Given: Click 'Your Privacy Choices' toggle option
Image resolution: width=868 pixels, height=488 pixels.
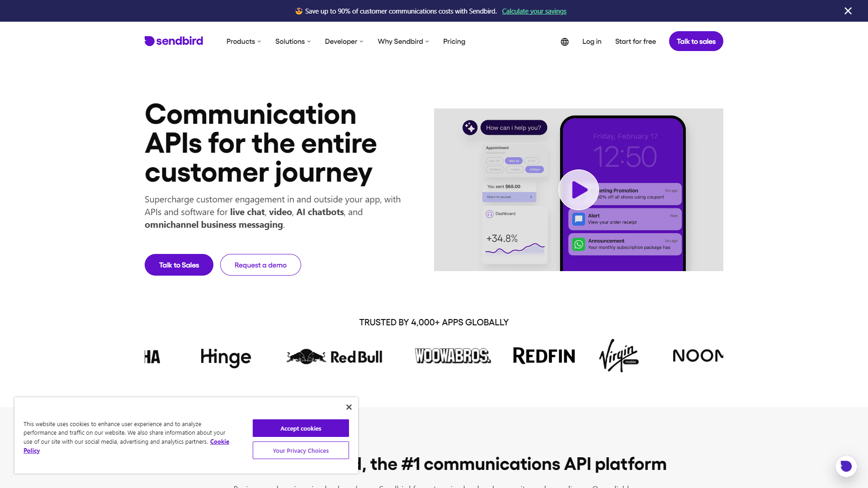Looking at the screenshot, I should 301,450.
